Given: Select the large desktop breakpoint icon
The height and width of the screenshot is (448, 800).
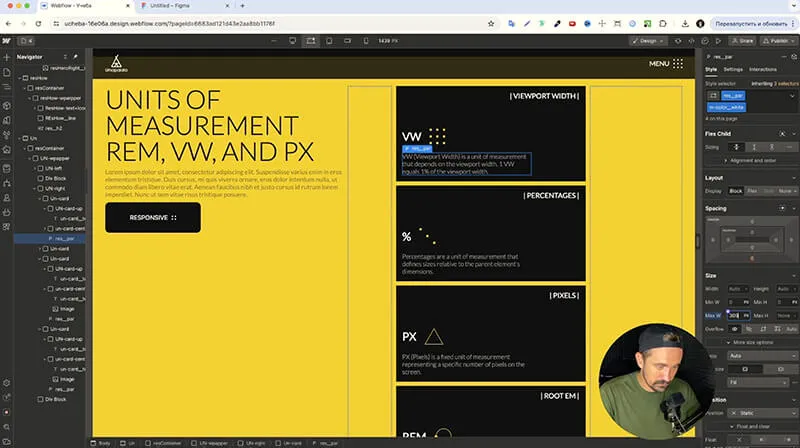Looking at the screenshot, I should [x=292, y=41].
